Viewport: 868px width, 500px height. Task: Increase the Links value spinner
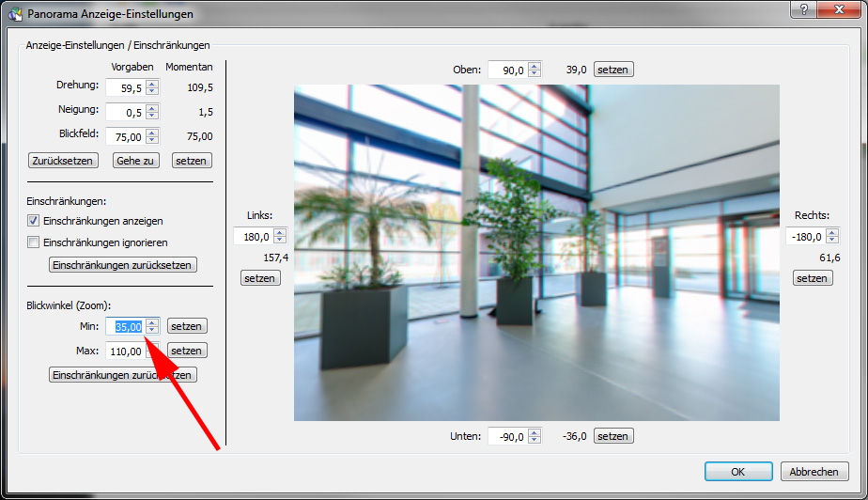tap(280, 233)
